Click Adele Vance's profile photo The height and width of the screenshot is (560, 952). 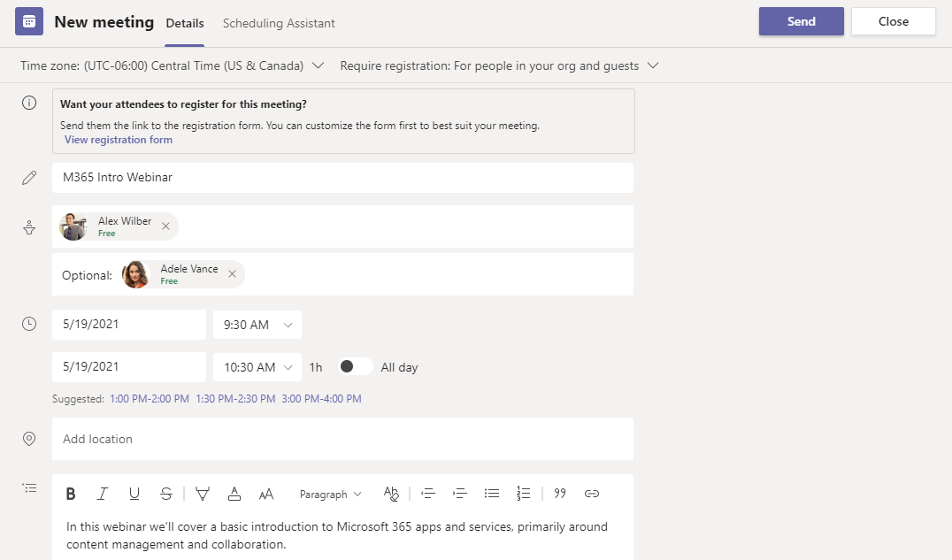pyautogui.click(x=136, y=274)
